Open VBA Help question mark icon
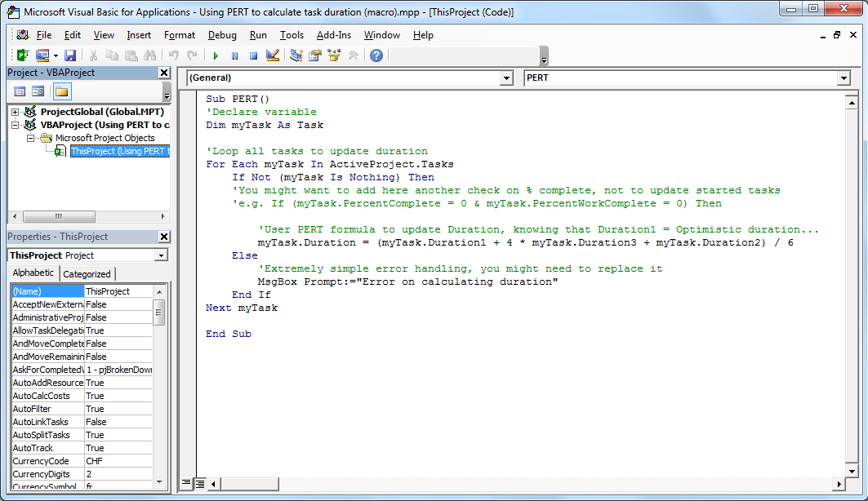The width and height of the screenshot is (868, 501). [x=376, y=55]
